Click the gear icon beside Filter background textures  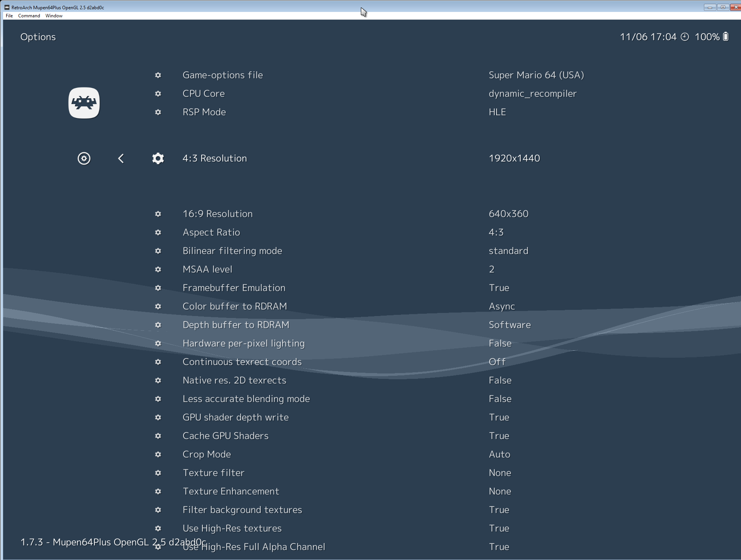[158, 510]
